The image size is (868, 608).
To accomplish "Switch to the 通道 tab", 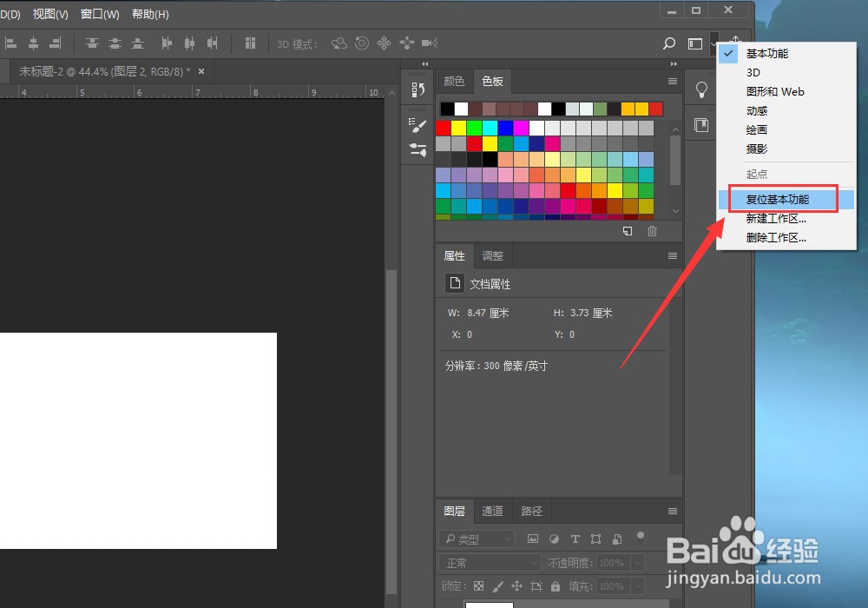I will (x=492, y=511).
